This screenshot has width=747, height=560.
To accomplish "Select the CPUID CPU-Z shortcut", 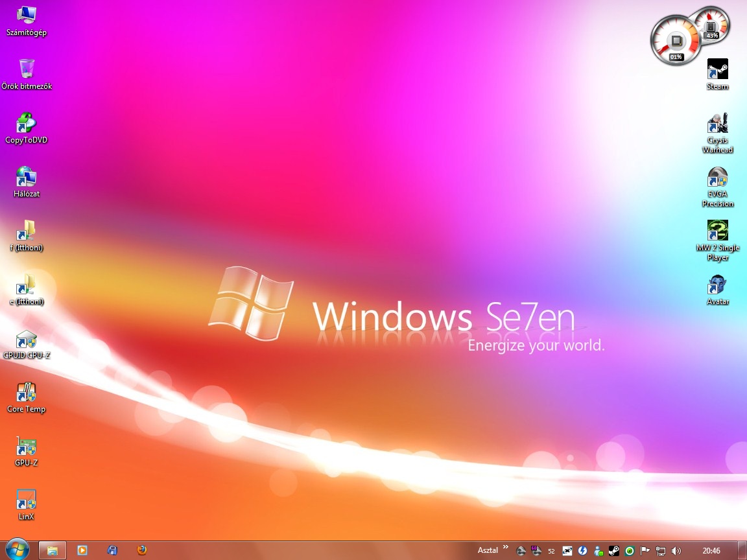I will (26, 344).
